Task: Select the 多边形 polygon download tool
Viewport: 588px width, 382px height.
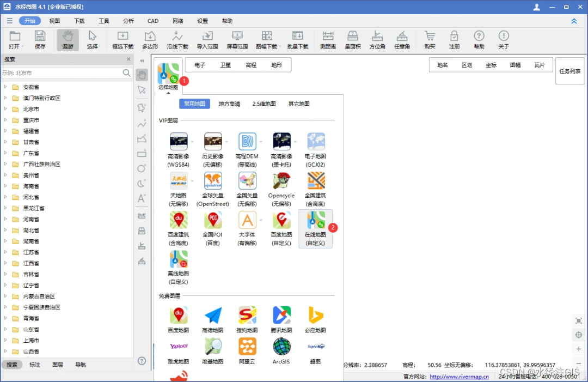Action: (150, 40)
